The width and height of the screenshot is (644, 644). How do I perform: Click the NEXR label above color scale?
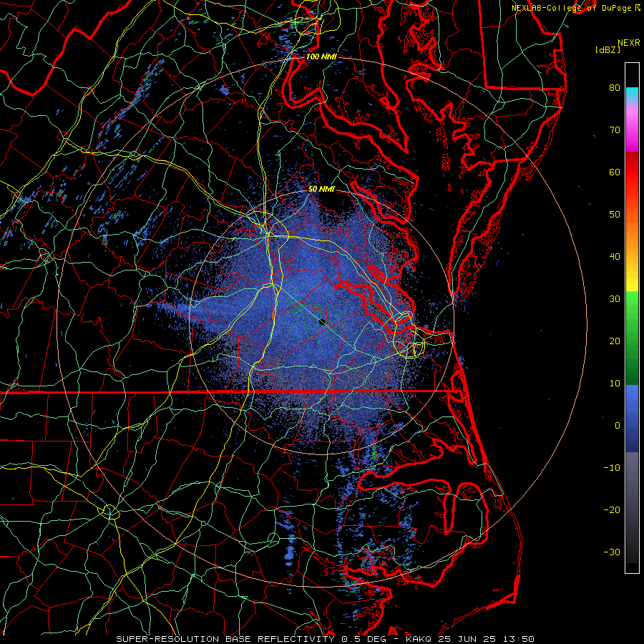coord(628,43)
